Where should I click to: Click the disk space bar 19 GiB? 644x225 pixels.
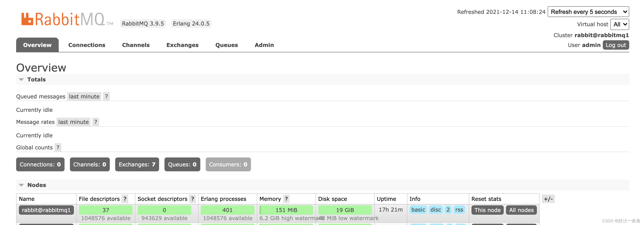[x=345, y=210]
